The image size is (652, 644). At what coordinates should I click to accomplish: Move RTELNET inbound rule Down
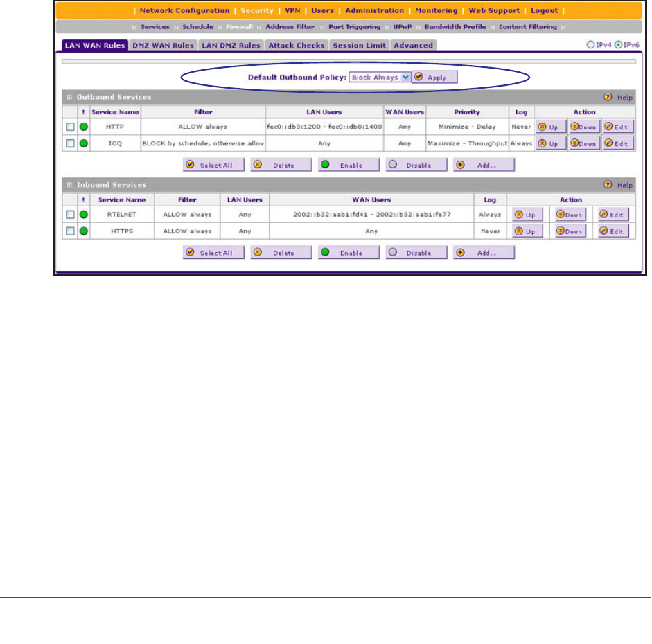570,215
